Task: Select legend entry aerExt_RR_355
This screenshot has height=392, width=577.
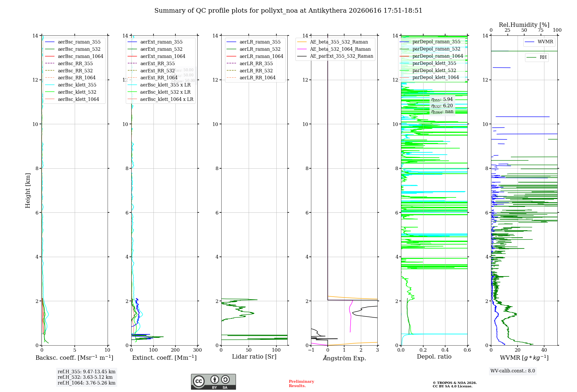Action: click(151, 64)
